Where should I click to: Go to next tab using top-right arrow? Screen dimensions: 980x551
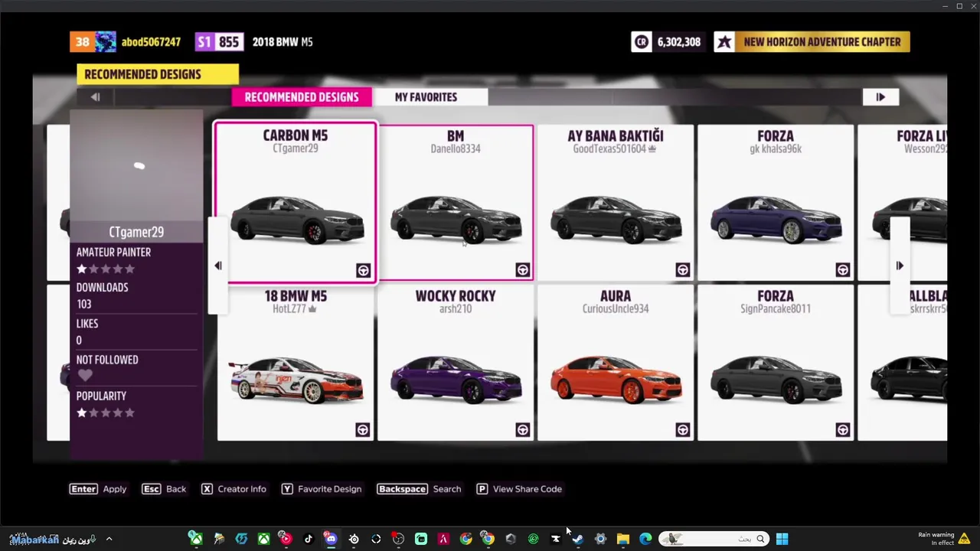pos(880,97)
